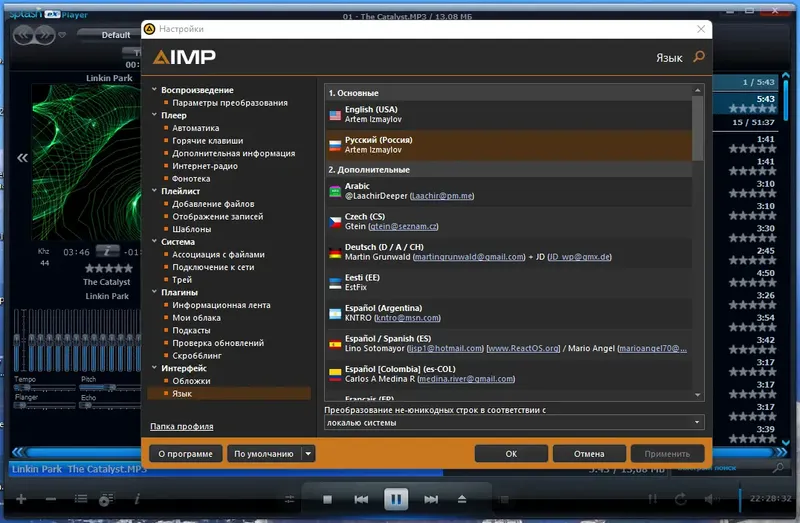Click the Español [Colombia] flag icon

(335, 375)
